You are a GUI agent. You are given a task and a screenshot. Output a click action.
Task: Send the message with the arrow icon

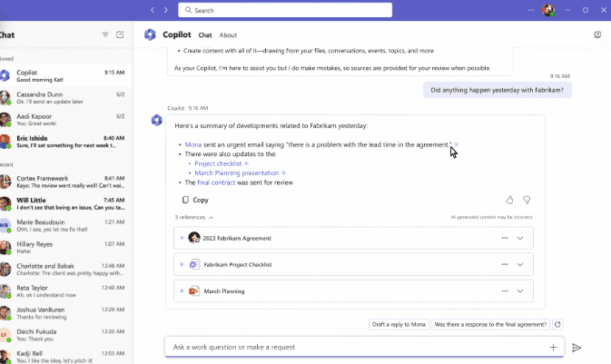(x=577, y=348)
